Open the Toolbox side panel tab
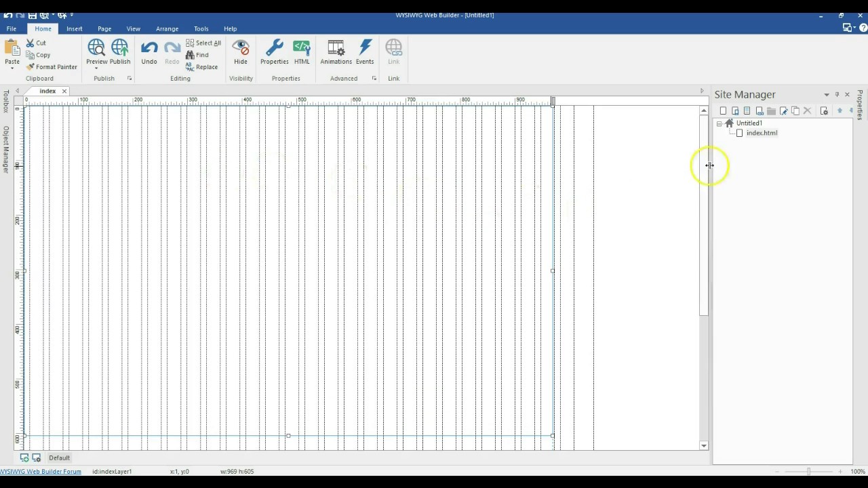 [x=5, y=101]
